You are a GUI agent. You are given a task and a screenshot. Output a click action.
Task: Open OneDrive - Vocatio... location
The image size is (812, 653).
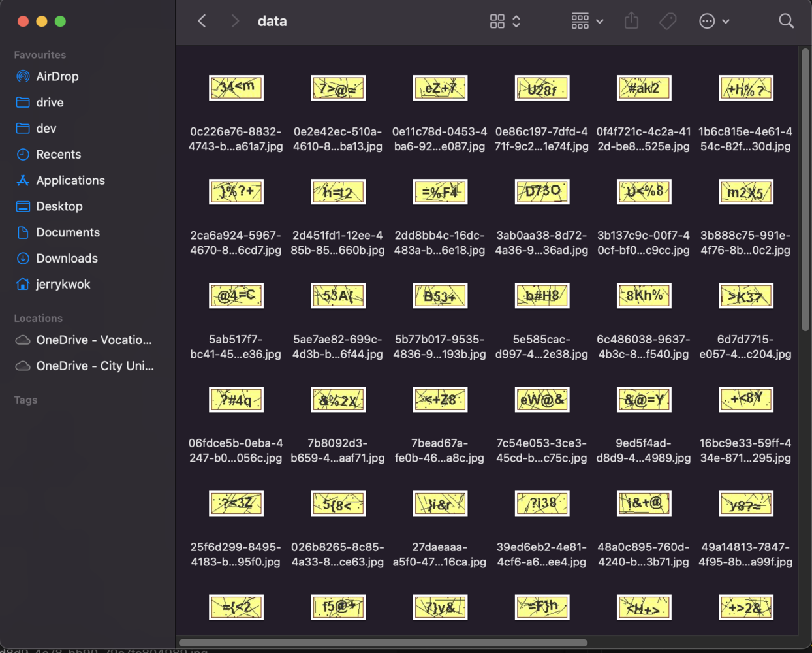(93, 340)
